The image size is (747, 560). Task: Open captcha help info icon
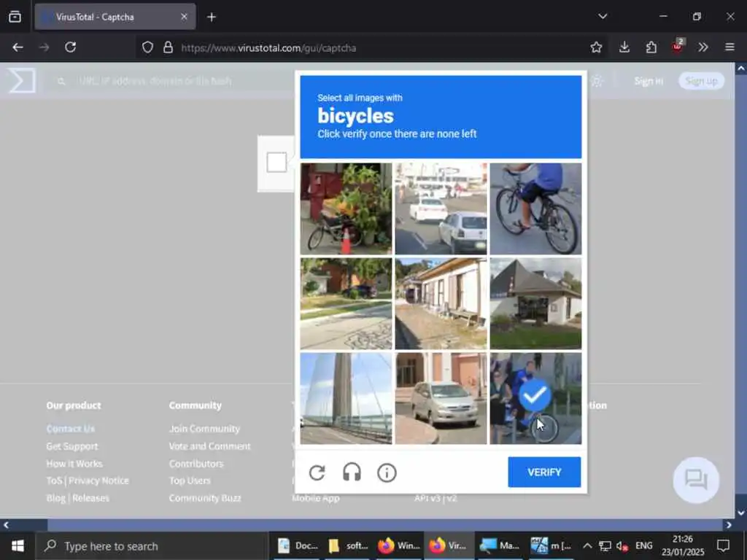[x=387, y=472]
